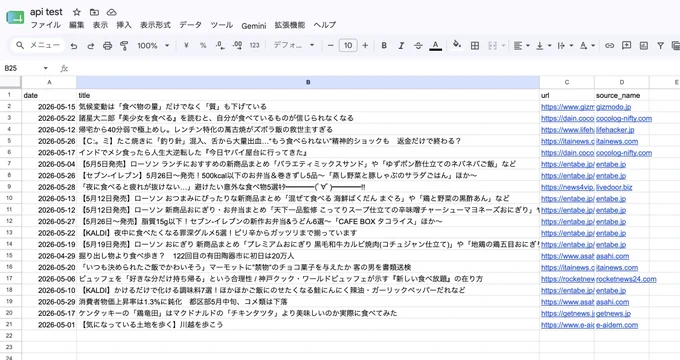Image resolution: width=680 pixels, height=360 pixels.
Task: Click the undo arrow icon
Action: point(74,46)
